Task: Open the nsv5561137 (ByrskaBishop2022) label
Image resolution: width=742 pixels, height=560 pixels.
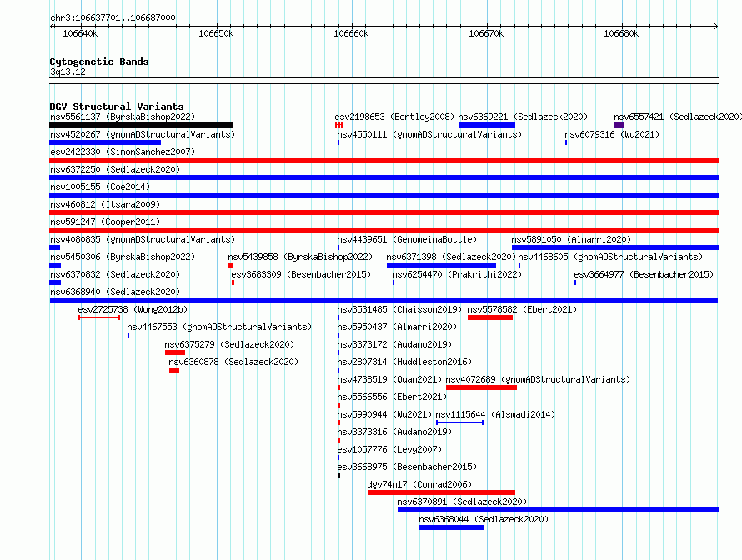Action: tap(123, 117)
